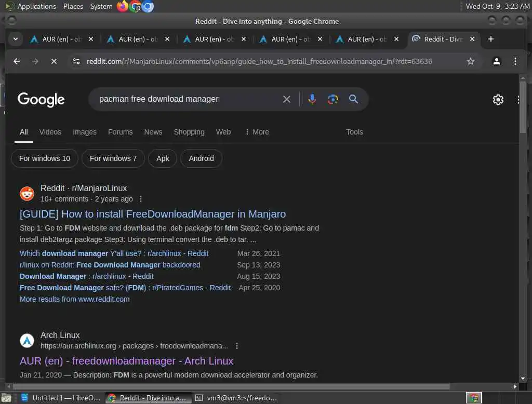This screenshot has height=404, width=532.
Task: Switch to the vm3 terminal window
Action: pos(236,398)
